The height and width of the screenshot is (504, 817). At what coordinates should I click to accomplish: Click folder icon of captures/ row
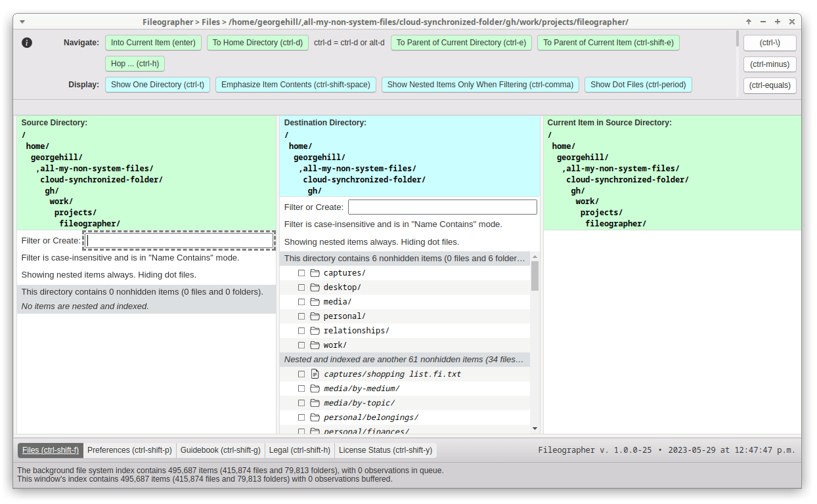coord(315,273)
